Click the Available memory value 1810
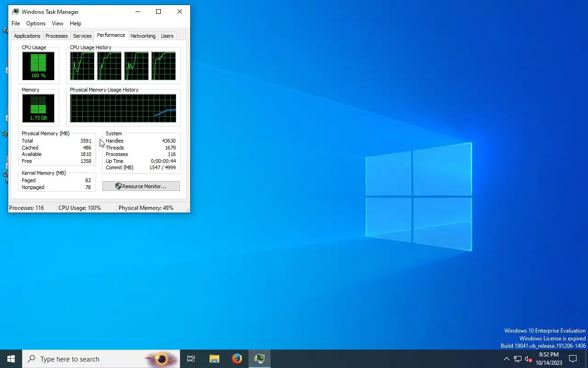The height and width of the screenshot is (368, 588). (x=85, y=154)
